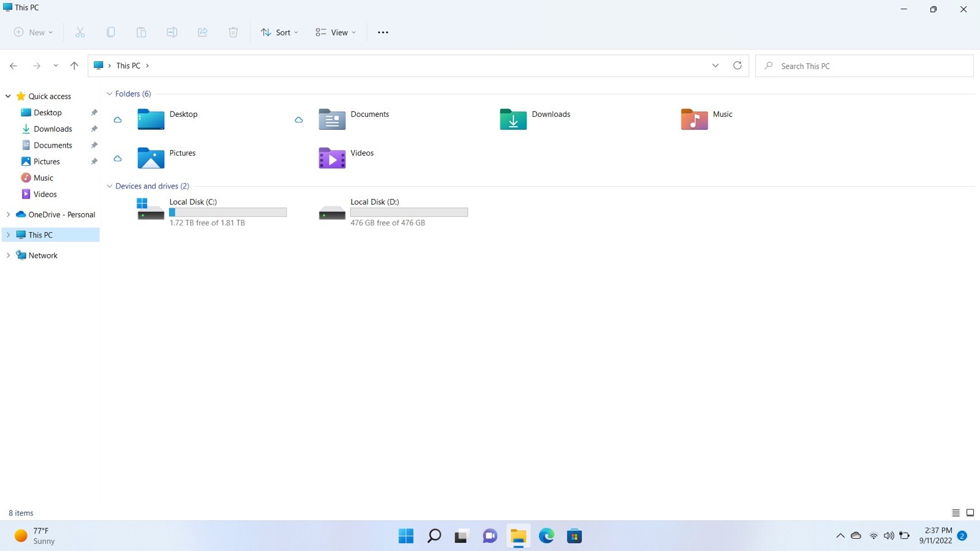Open Task View from taskbar

462,536
